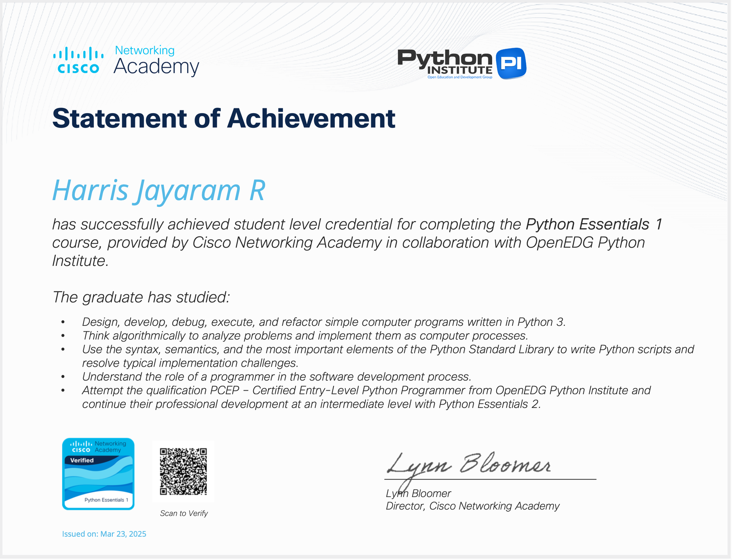Click the 'Design, develop, debug' bullet
The width and height of the screenshot is (732, 560).
pos(324,322)
